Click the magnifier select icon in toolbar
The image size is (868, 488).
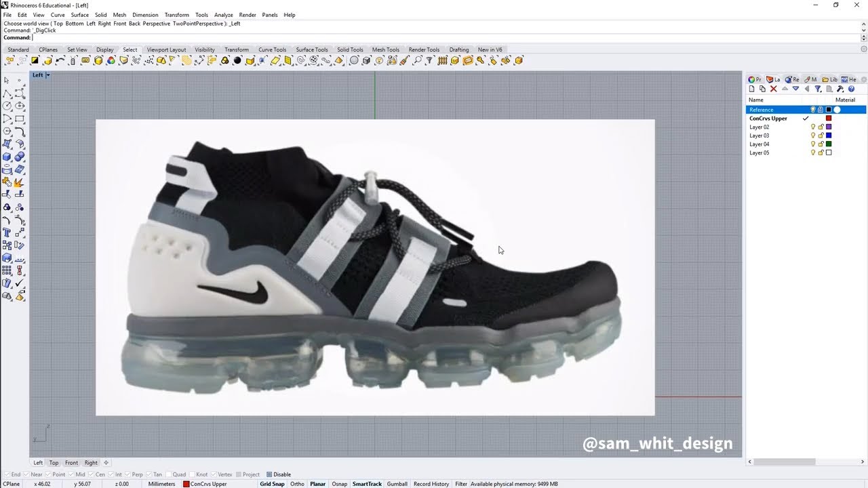coord(418,60)
